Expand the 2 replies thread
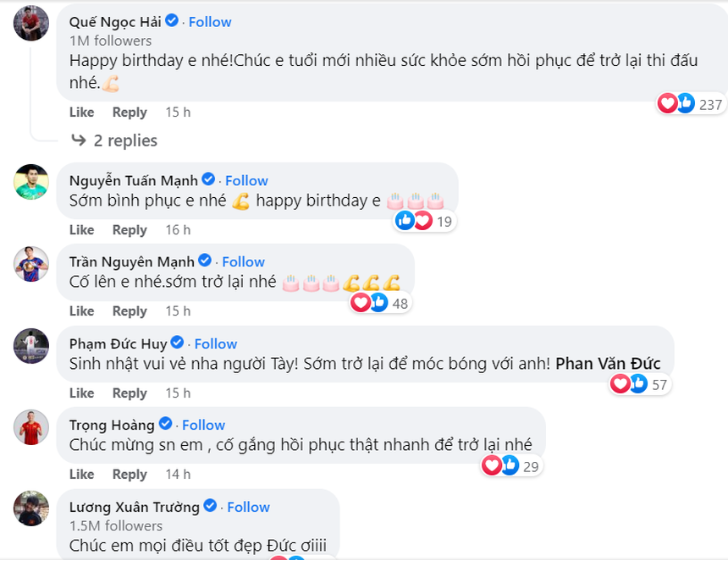The width and height of the screenshot is (728, 577). (x=124, y=140)
